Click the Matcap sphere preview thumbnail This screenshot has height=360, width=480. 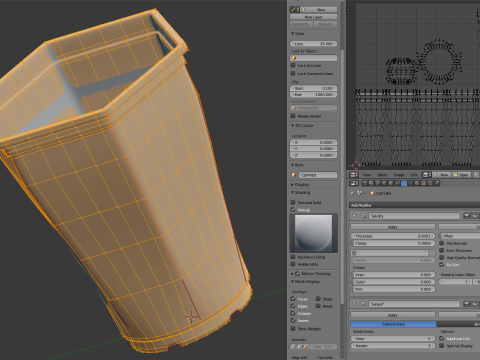[x=313, y=233]
